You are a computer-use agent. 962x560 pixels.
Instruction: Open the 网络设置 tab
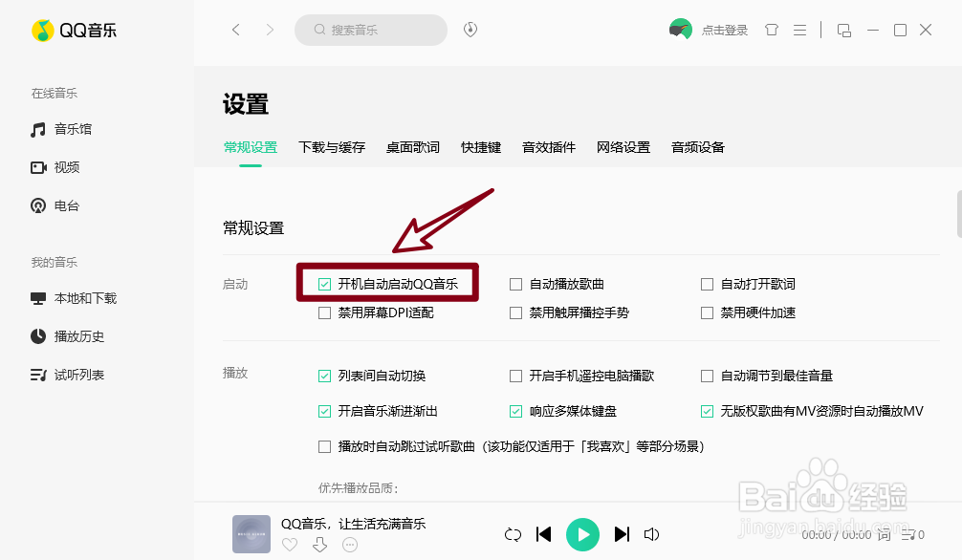coord(623,148)
